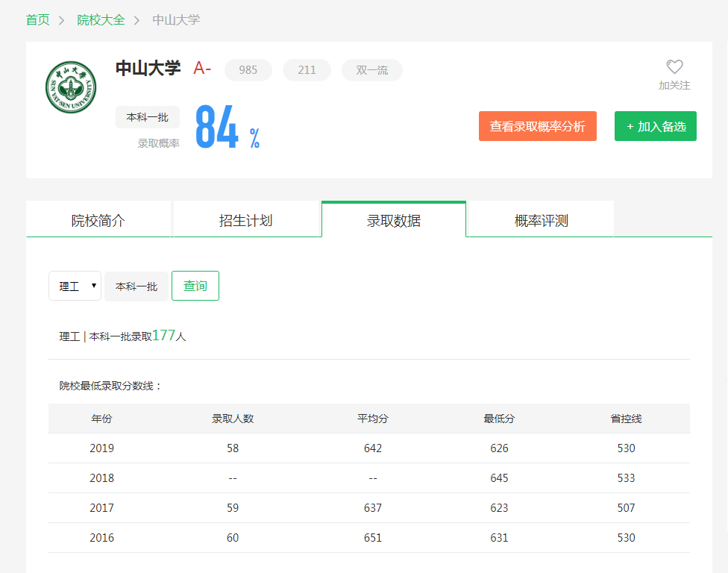The height and width of the screenshot is (573, 728).
Task: Click provincial line 533 in 2018 row
Action: [x=626, y=477]
